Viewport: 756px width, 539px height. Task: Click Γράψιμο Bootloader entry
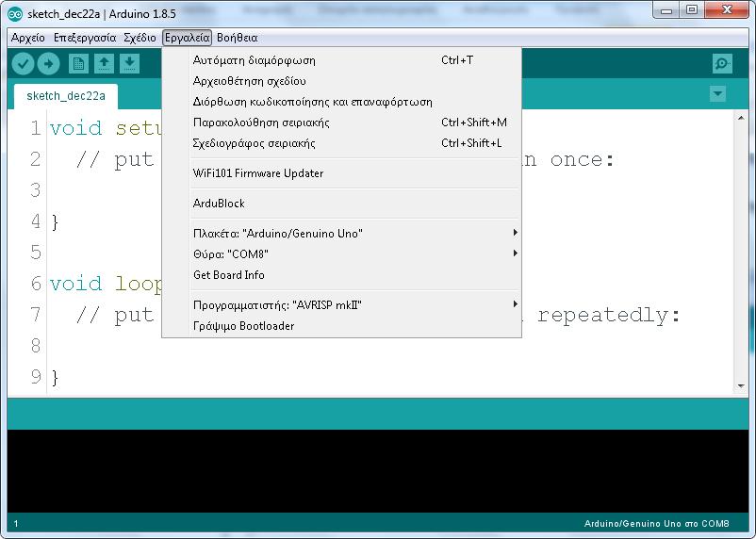pos(342,325)
